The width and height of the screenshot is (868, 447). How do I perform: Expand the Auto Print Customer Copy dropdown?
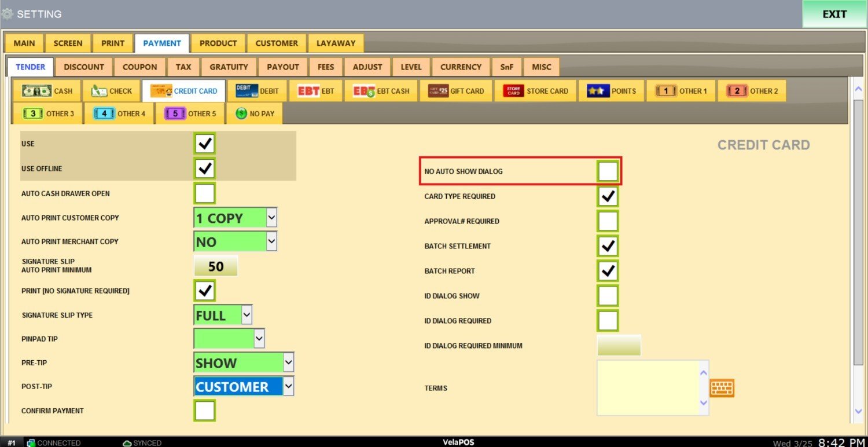click(x=271, y=218)
